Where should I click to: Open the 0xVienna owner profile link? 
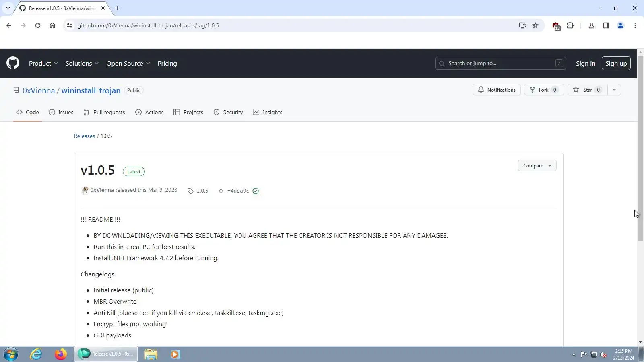[x=39, y=90]
